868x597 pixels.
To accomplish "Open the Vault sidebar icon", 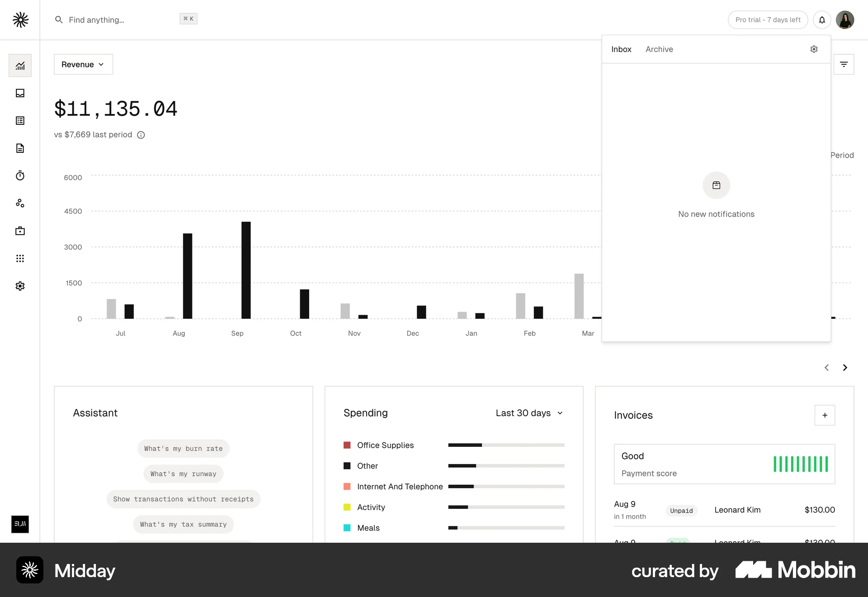I will (20, 231).
